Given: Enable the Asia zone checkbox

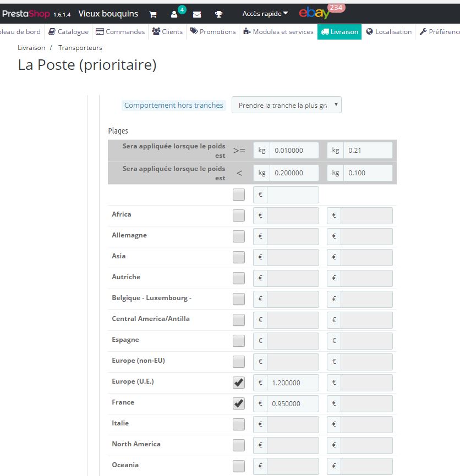Looking at the screenshot, I should (239, 257).
